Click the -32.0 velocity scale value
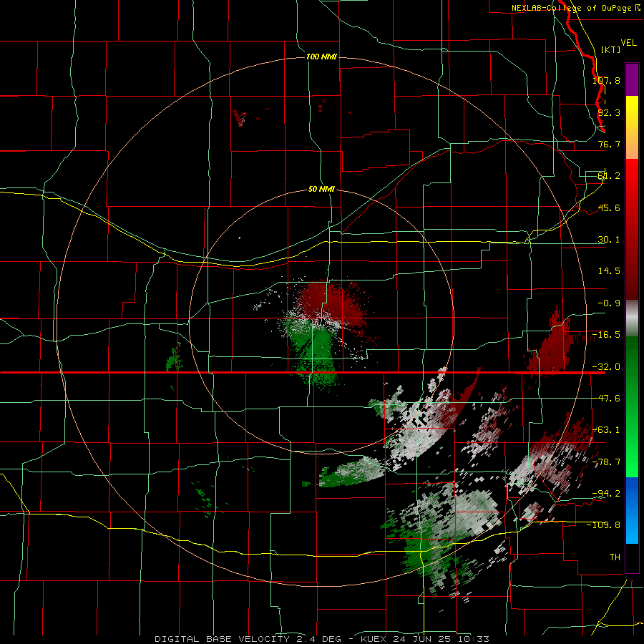Image resolution: width=644 pixels, height=644 pixels. [x=606, y=367]
